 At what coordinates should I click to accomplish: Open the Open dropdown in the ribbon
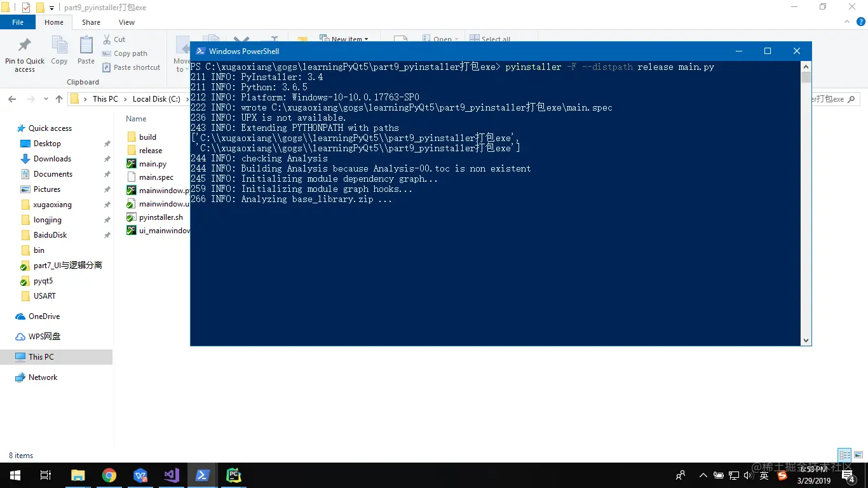440,39
